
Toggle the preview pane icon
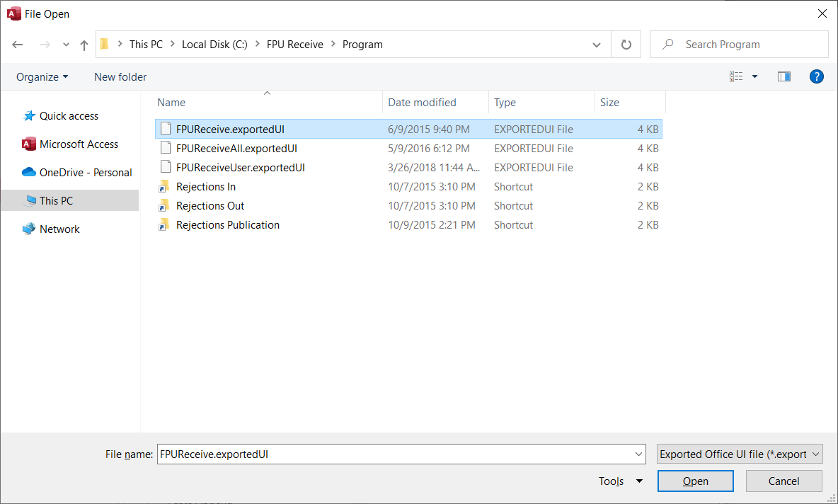pyautogui.click(x=784, y=76)
